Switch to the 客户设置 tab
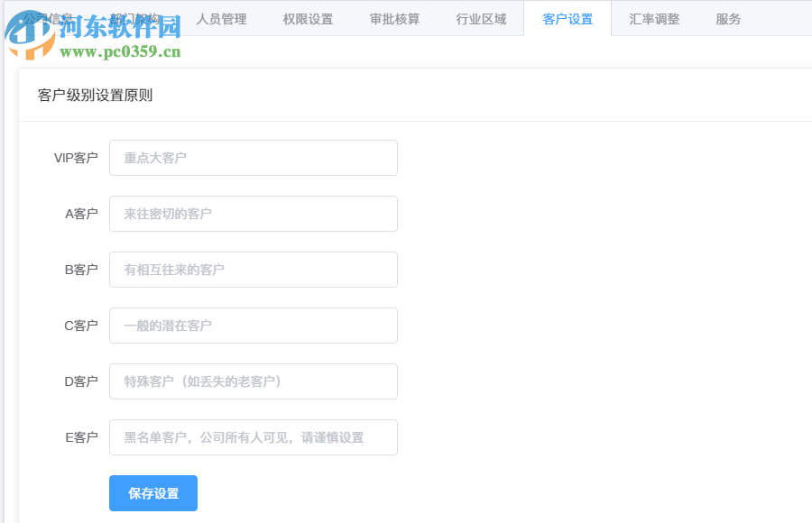This screenshot has height=523, width=812. (567, 18)
